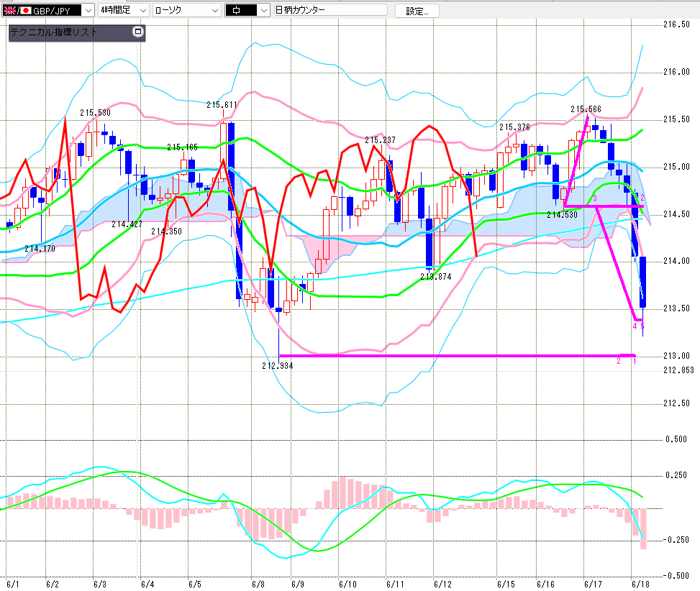Click the 215.611 high price label
This screenshot has width=700, height=591.
222,105
